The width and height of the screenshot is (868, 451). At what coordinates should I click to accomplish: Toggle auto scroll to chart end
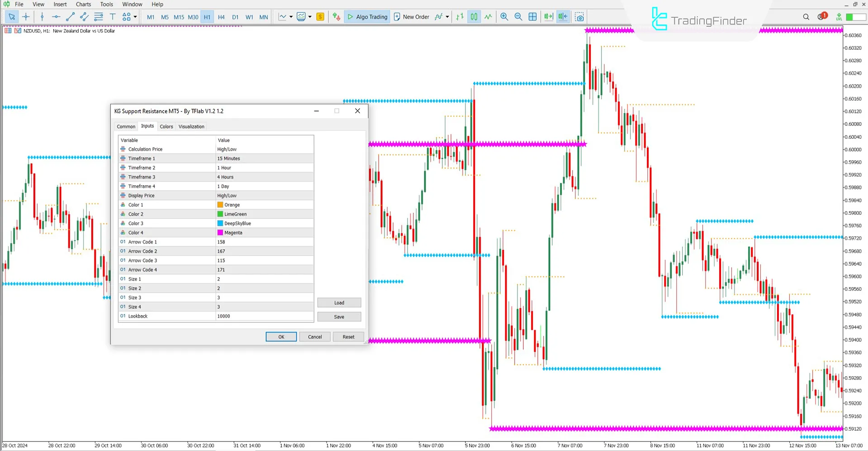pos(548,17)
